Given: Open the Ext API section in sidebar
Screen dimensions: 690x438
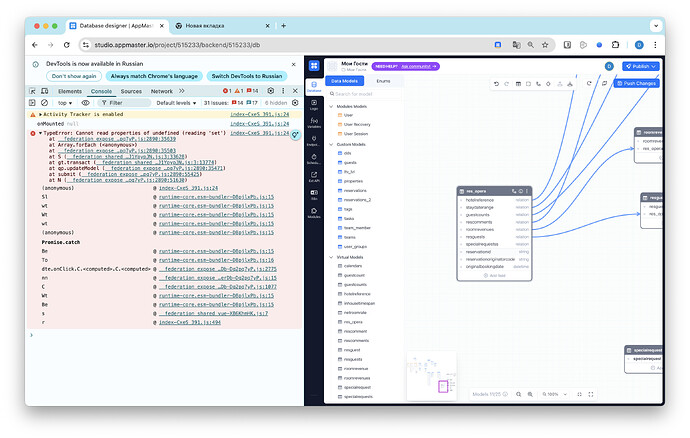Looking at the screenshot, I should (314, 177).
